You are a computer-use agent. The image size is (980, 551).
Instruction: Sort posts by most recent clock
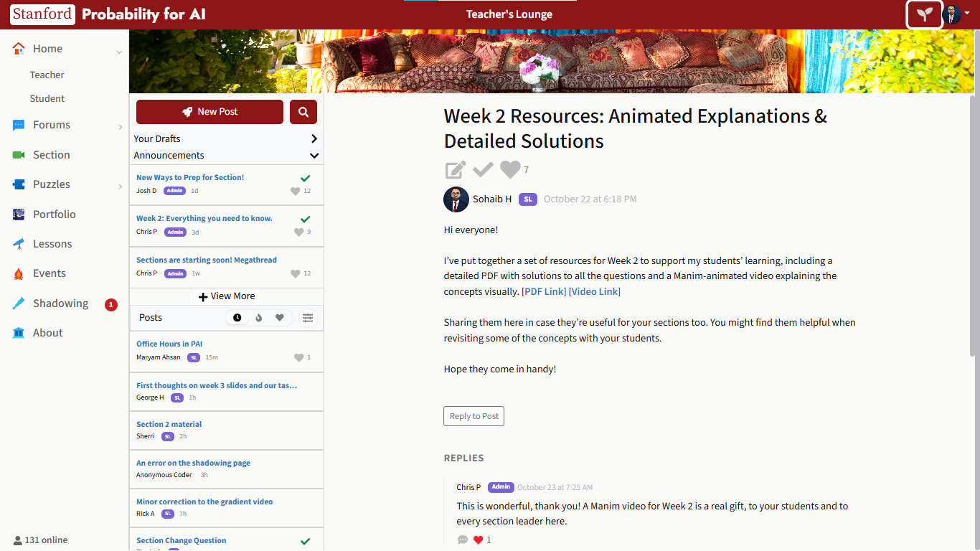tap(237, 318)
